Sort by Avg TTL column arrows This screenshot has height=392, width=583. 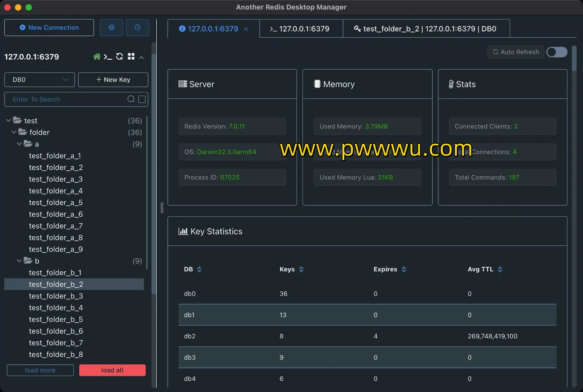click(x=500, y=270)
